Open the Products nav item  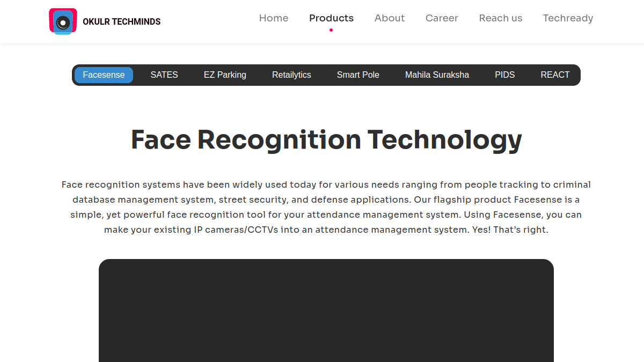tap(331, 18)
